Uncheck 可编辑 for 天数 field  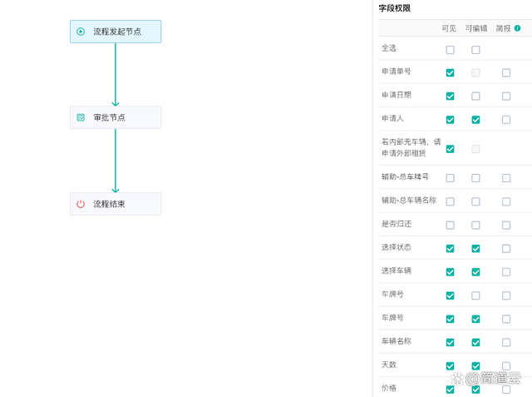[x=475, y=365]
